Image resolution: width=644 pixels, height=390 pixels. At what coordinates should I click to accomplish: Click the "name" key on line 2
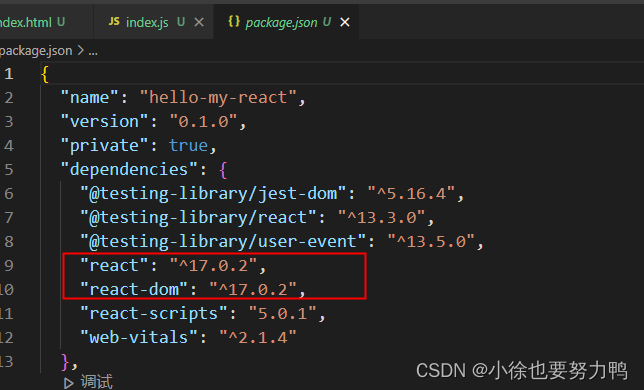click(90, 98)
